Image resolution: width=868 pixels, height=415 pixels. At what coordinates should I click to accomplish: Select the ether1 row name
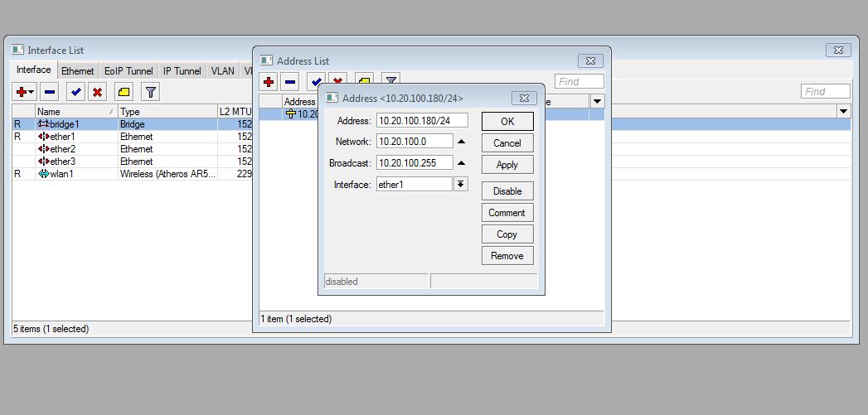[x=62, y=136]
